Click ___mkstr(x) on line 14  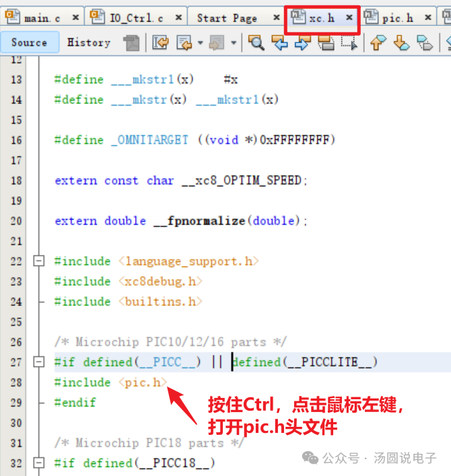(x=149, y=100)
